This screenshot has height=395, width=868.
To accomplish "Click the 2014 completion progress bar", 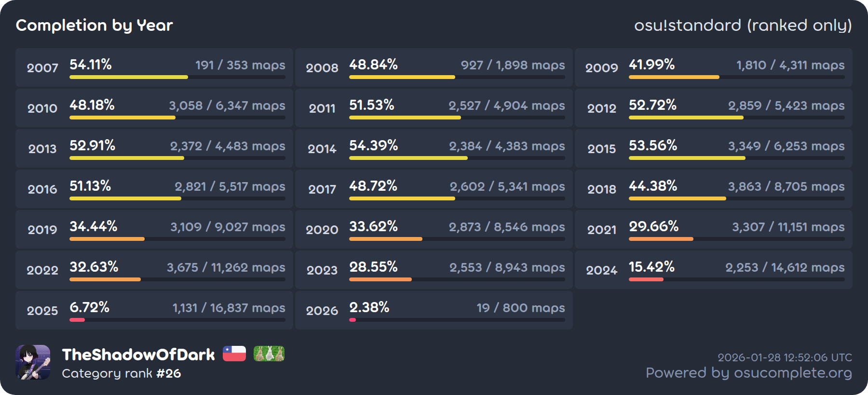I will 457,158.
